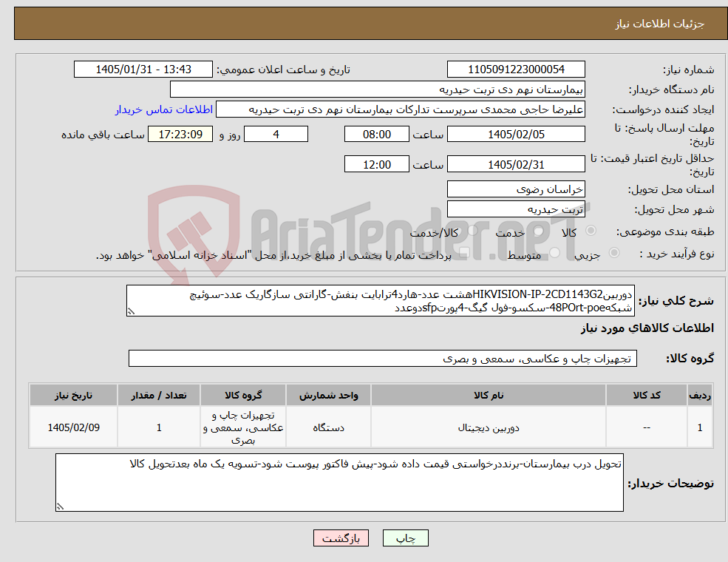Image resolution: width=728 pixels, height=562 pixels.
Task: Click the remaining time field 17:23:09
Action: (180, 135)
